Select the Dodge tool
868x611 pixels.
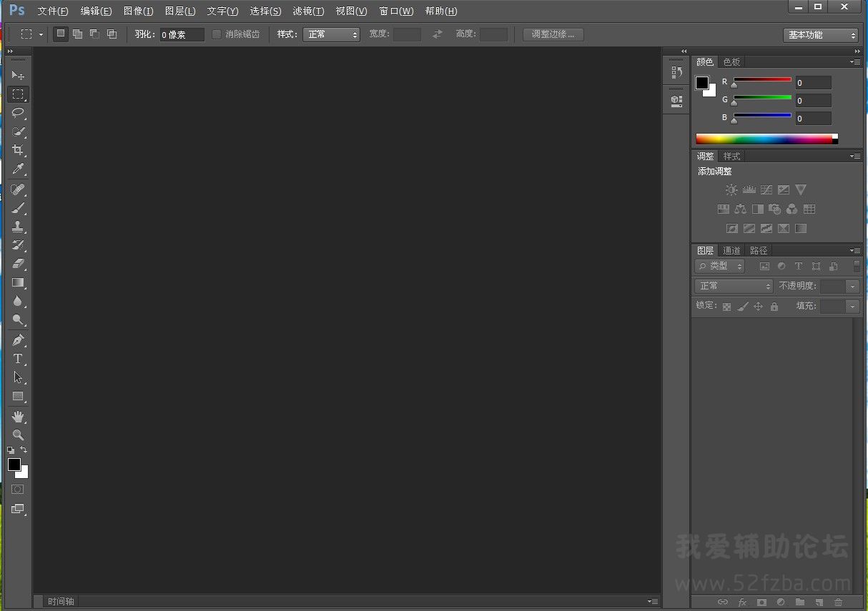click(18, 320)
